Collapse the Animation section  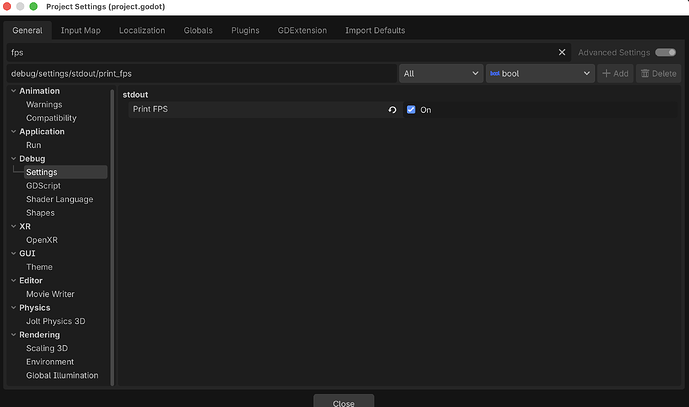tap(14, 91)
